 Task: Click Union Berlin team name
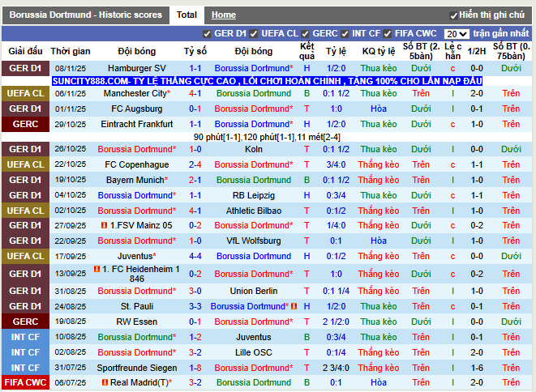(254, 291)
